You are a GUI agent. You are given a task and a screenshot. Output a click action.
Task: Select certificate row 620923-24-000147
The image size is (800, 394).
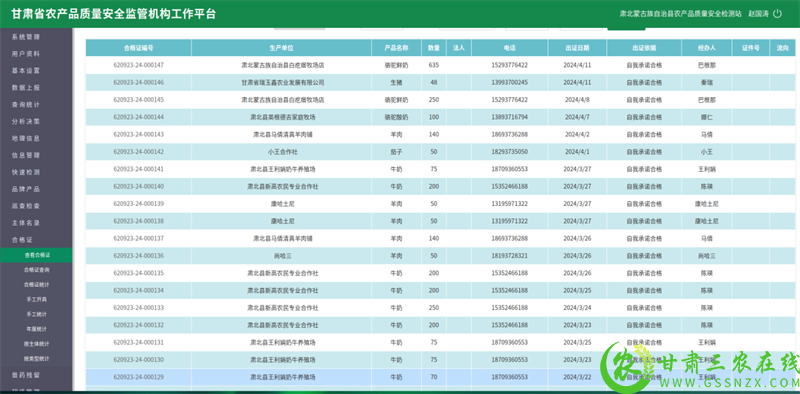pyautogui.click(x=443, y=65)
